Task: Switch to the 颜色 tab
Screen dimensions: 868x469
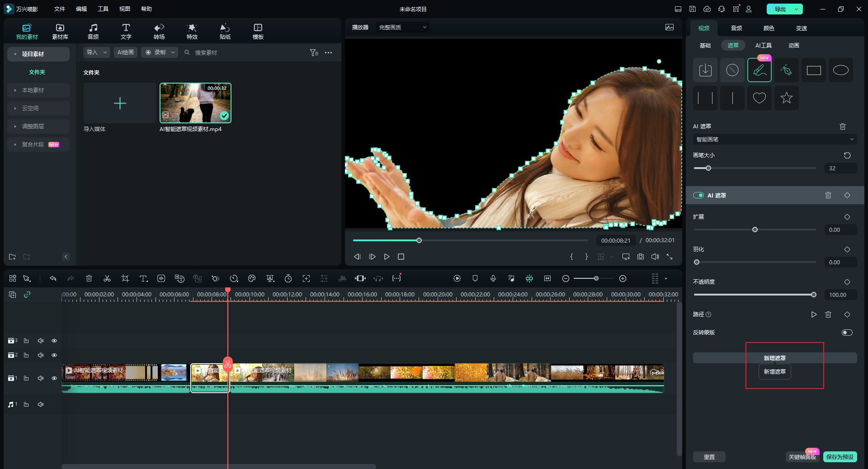Action: coord(769,28)
